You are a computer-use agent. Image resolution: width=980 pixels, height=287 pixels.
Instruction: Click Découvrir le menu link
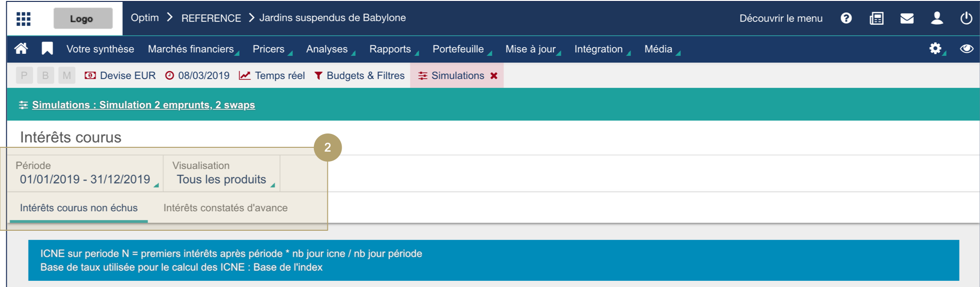(781, 18)
